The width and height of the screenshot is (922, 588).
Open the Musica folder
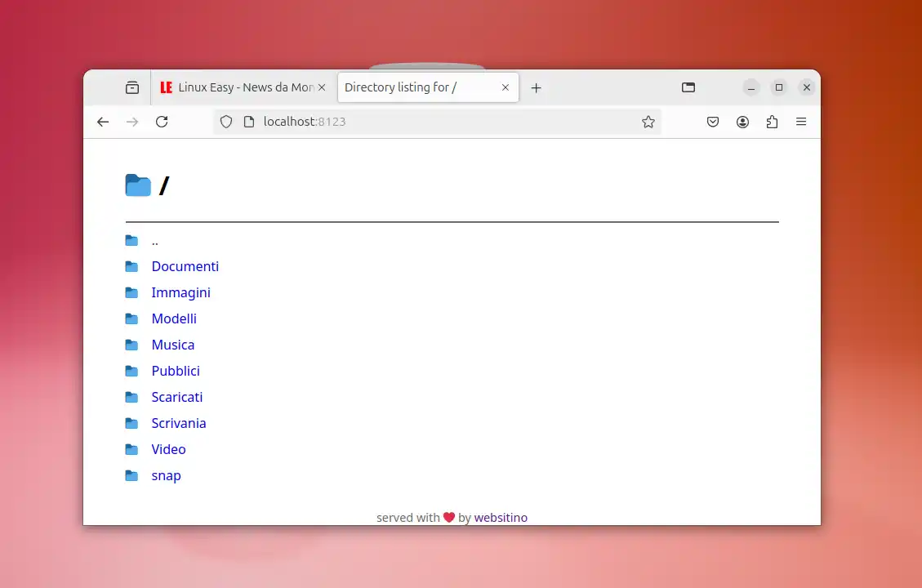click(x=172, y=345)
